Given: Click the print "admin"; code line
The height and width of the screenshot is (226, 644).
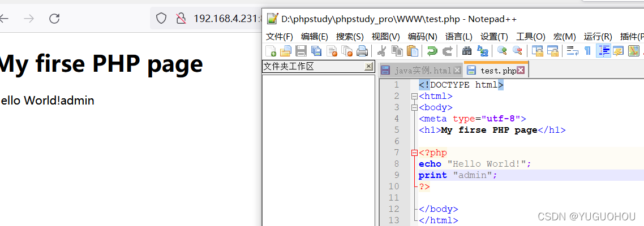Looking at the screenshot, I should 458,175.
